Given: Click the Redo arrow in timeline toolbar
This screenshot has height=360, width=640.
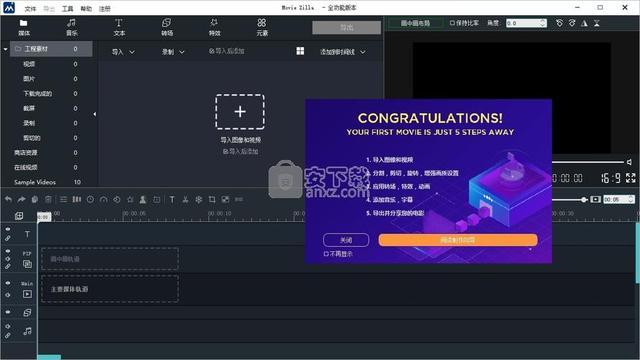Looking at the screenshot, I should [22, 199].
